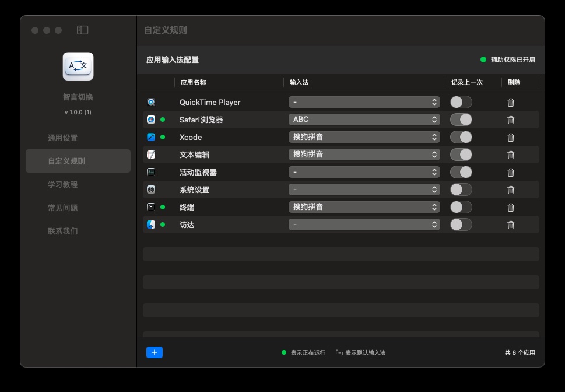
Task: Toggle the sidebar visibility icon
Action: tap(83, 30)
